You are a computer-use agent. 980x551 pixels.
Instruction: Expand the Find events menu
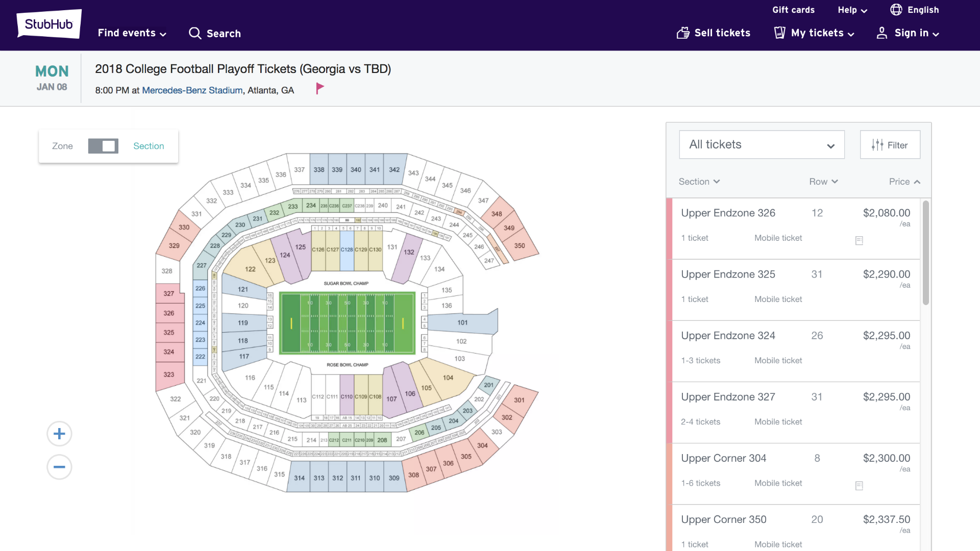point(132,33)
